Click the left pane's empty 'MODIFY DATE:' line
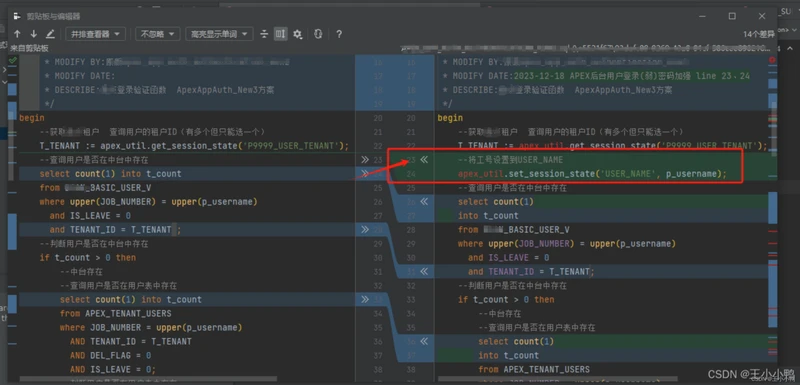Image resolution: width=800 pixels, height=385 pixels. tap(80, 76)
